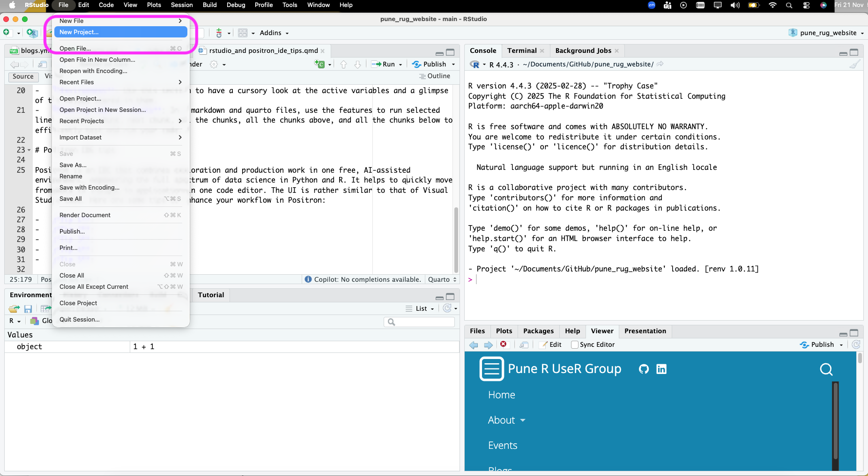
Task: Open the Addins dropdown
Action: pos(274,33)
